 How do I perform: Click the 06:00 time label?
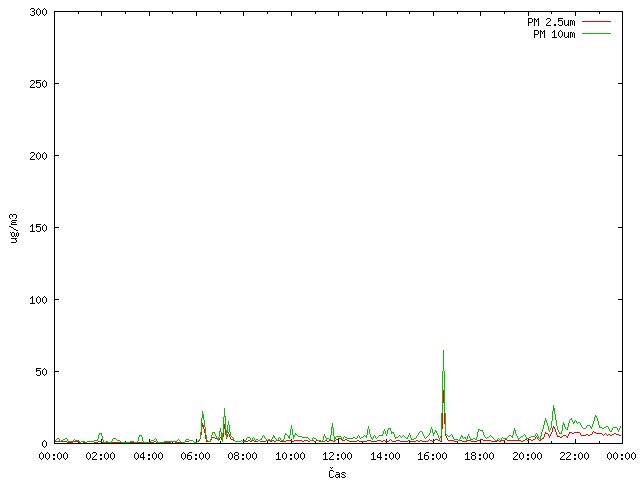pos(196,456)
